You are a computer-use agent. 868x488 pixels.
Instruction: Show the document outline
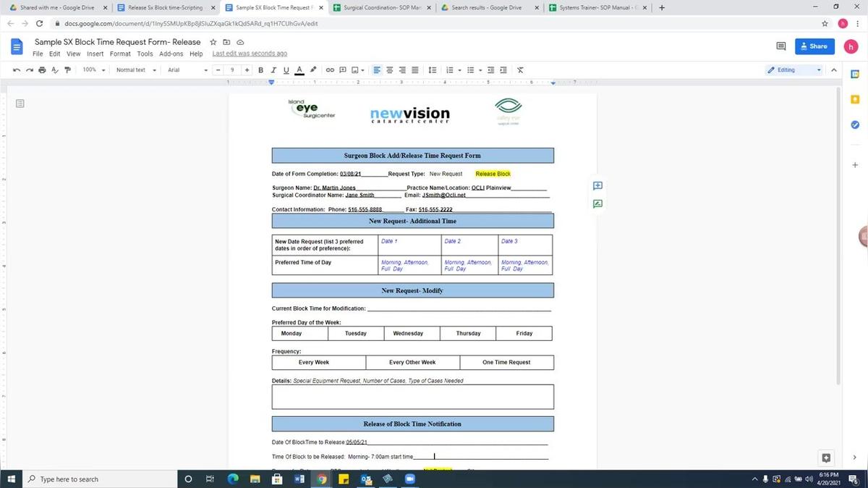point(20,102)
